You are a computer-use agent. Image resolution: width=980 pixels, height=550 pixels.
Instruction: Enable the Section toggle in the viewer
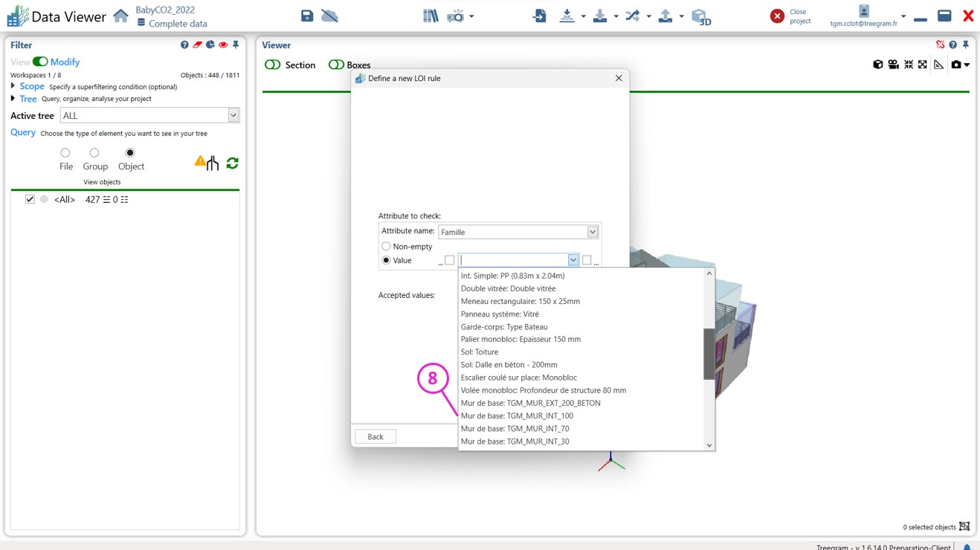point(273,65)
